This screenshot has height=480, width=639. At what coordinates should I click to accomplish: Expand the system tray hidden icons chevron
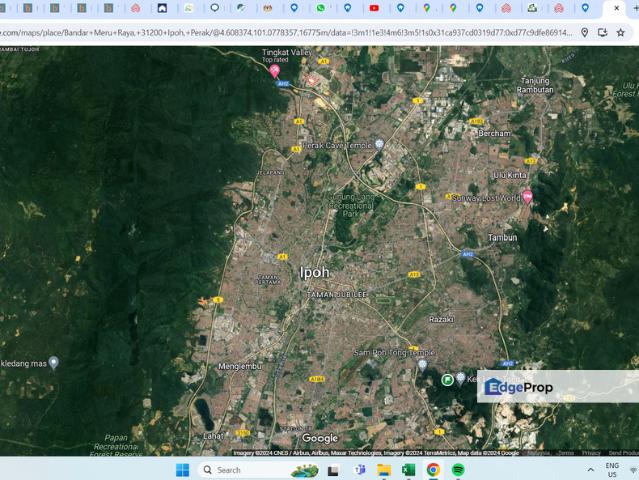point(590,469)
